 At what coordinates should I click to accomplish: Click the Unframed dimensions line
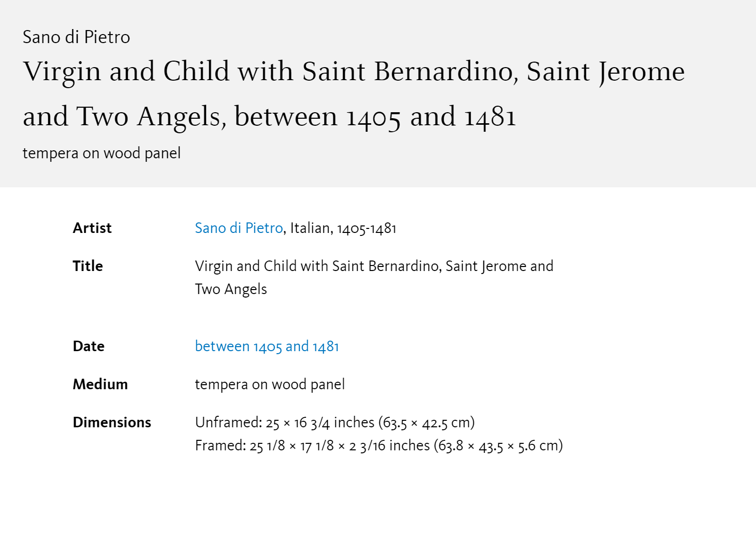(335, 422)
